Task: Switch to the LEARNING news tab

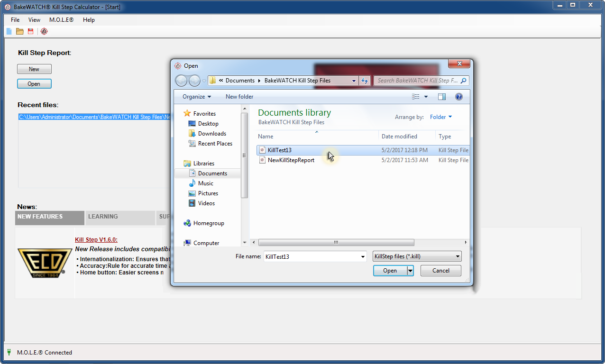Action: coord(103,217)
